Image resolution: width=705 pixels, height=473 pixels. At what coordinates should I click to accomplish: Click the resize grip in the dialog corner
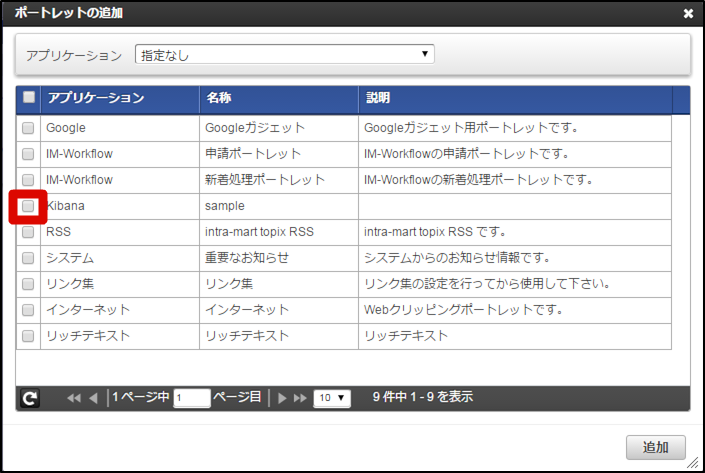692,462
